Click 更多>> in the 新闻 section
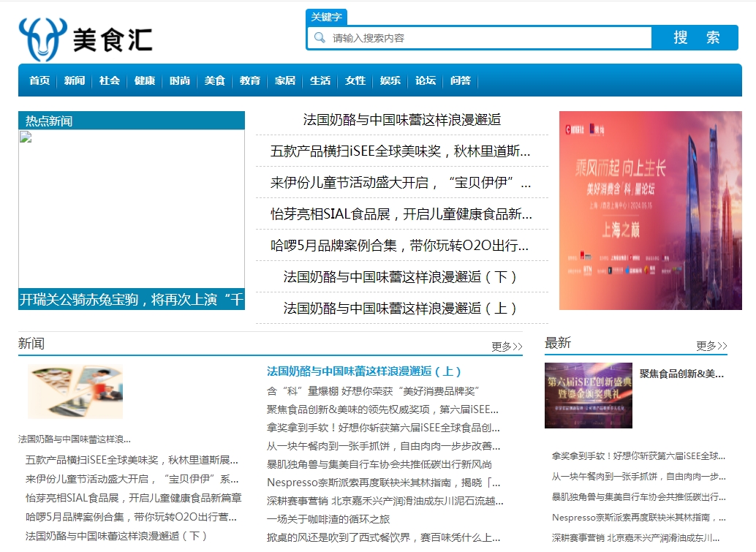This screenshot has height=552, width=756. 507,346
